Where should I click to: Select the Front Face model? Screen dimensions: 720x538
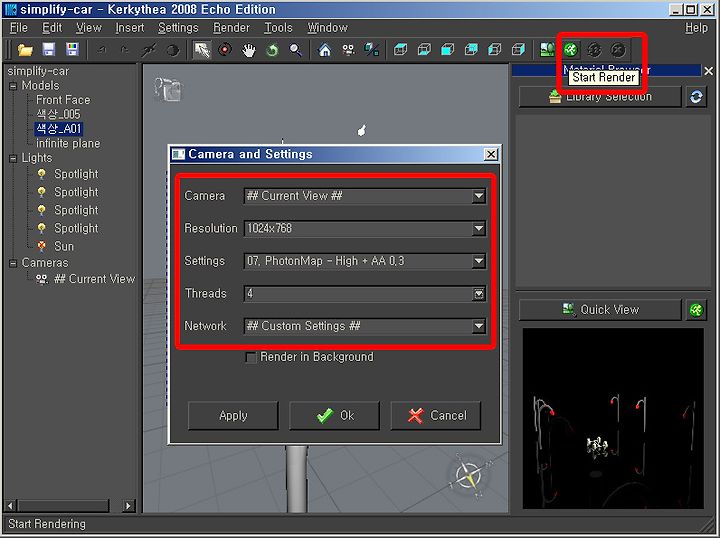tap(63, 100)
